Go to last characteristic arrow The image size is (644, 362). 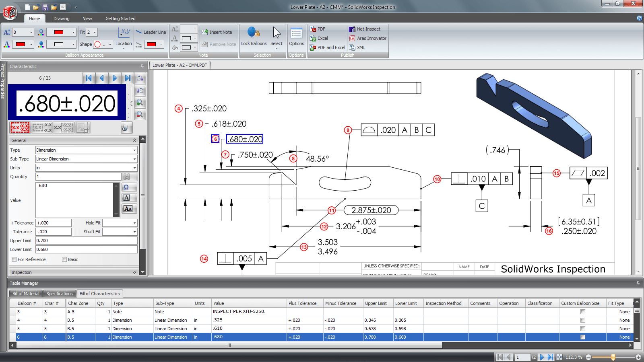coord(128,78)
